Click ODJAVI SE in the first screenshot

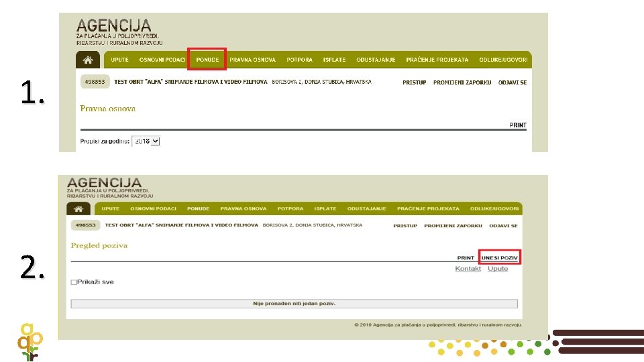click(512, 82)
